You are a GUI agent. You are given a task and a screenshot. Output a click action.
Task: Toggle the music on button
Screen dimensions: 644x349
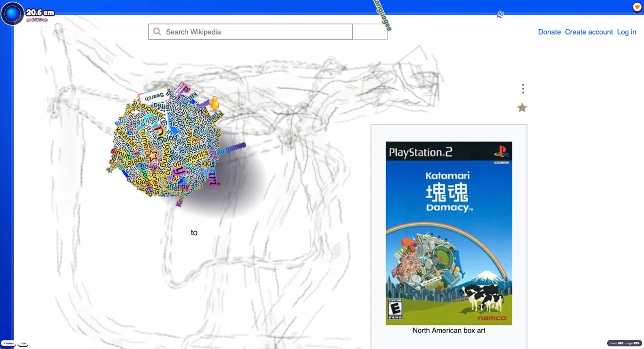23,343
